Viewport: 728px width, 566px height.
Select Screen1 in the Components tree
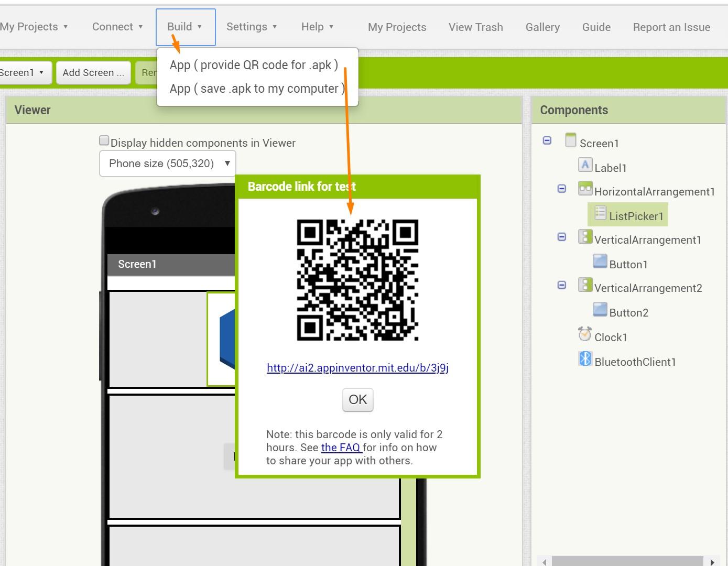(599, 144)
